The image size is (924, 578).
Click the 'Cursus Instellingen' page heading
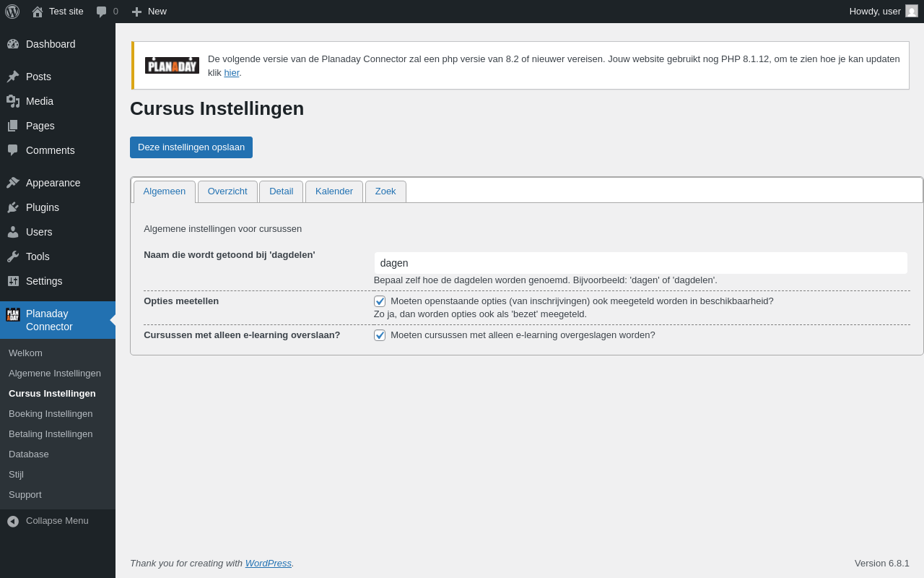point(217,108)
